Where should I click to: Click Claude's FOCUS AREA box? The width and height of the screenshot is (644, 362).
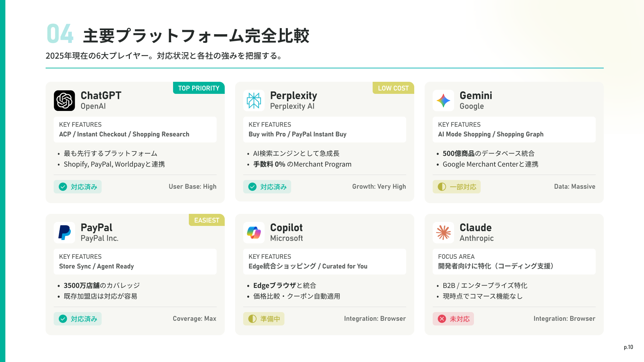pyautogui.click(x=514, y=262)
